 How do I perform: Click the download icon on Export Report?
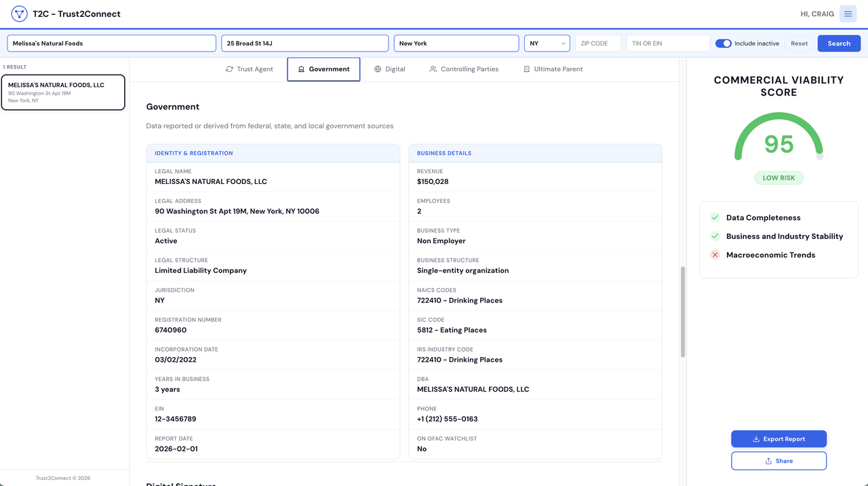coord(756,439)
